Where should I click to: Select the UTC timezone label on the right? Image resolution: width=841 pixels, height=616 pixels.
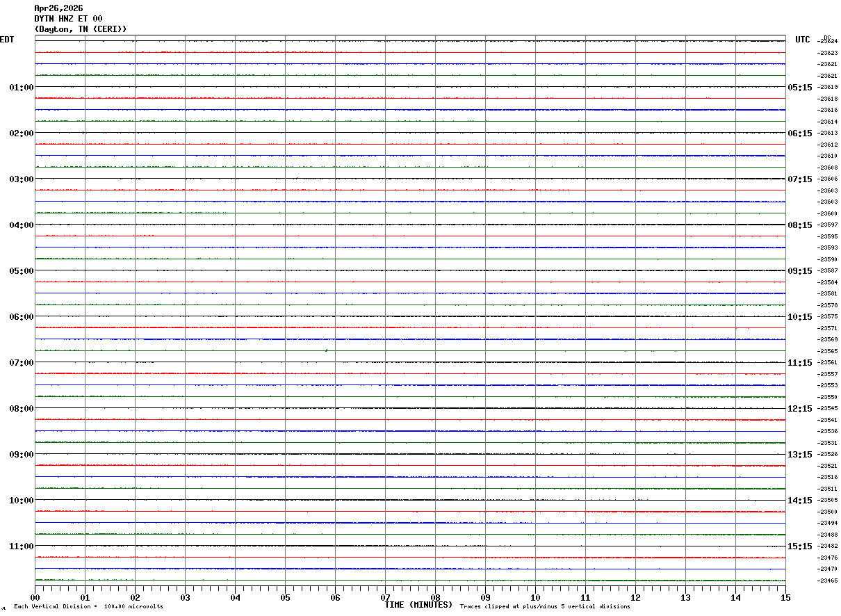[x=803, y=40]
